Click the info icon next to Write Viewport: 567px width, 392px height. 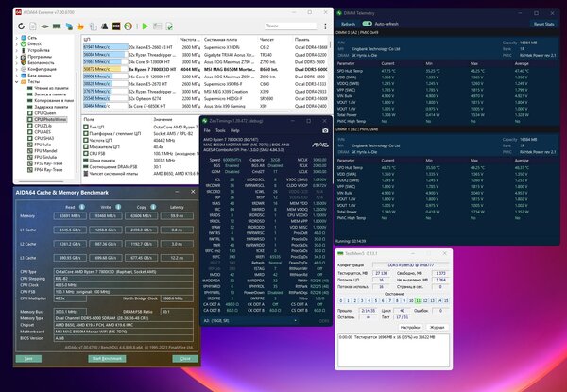[x=118, y=207]
